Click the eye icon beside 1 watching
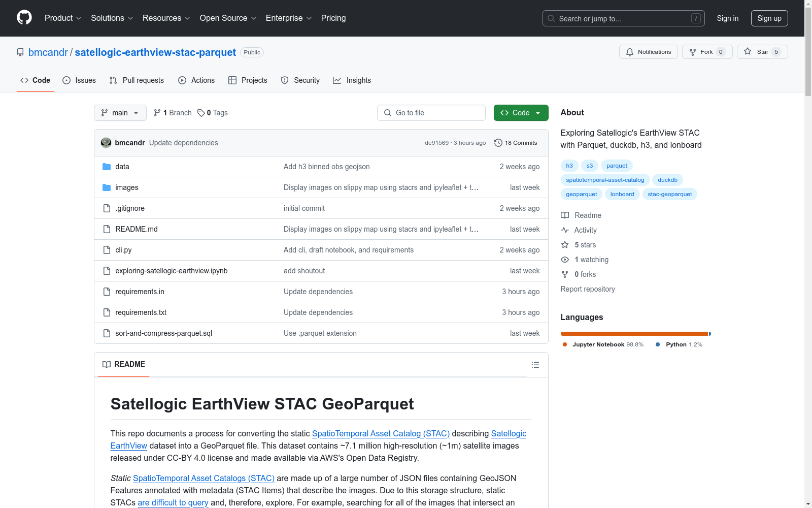The height and width of the screenshot is (508, 812). coord(565,260)
